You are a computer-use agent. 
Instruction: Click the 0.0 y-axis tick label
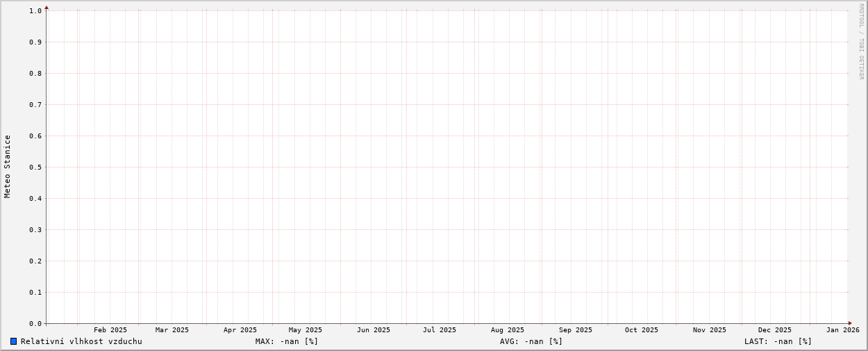click(35, 324)
